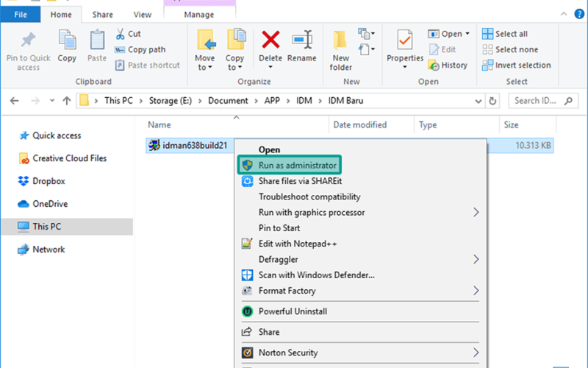
Task: Open Quick access in navigation pane
Action: coord(57,135)
